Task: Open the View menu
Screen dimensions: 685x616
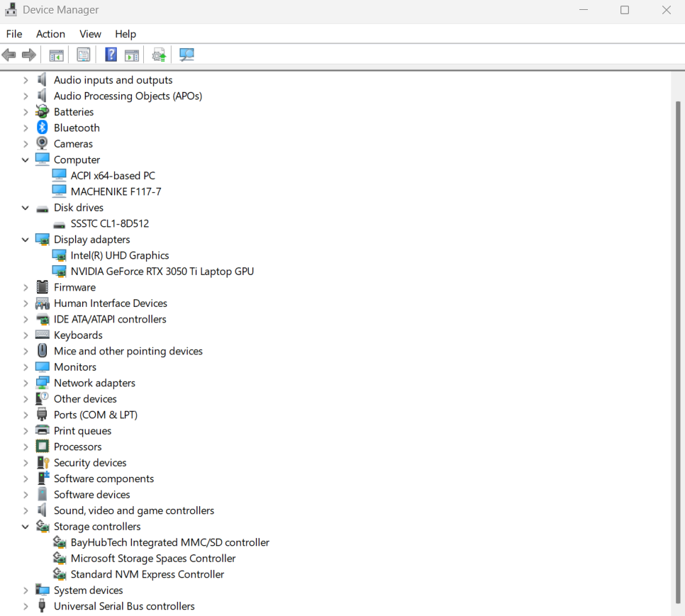Action: pos(90,33)
